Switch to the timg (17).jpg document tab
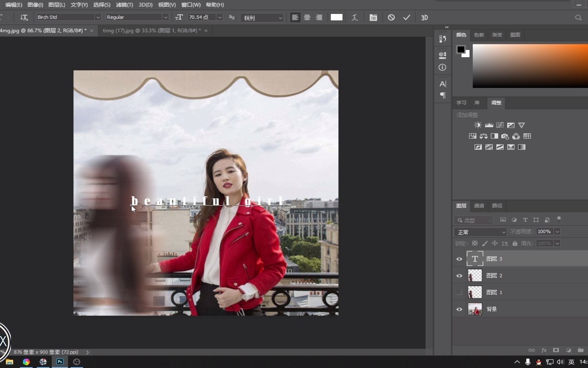 [150, 30]
